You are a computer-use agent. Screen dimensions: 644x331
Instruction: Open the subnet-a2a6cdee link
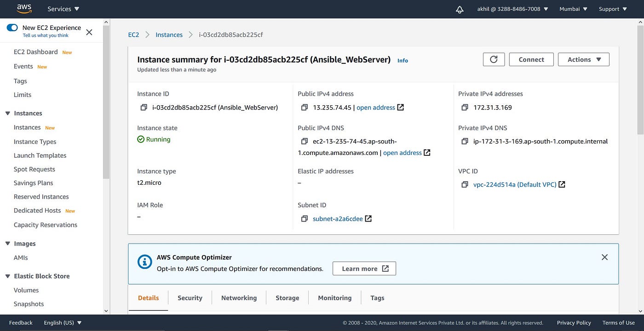338,219
